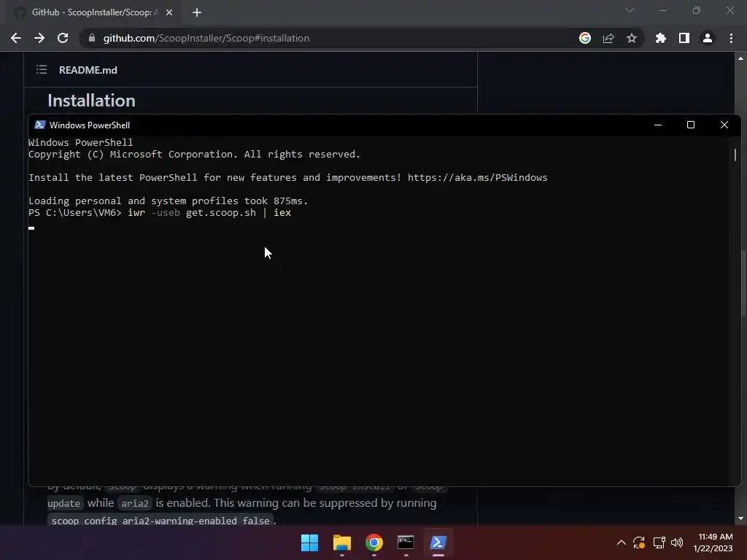The image size is (747, 560).
Task: Go forward in Chrome browser
Action: coord(39,38)
